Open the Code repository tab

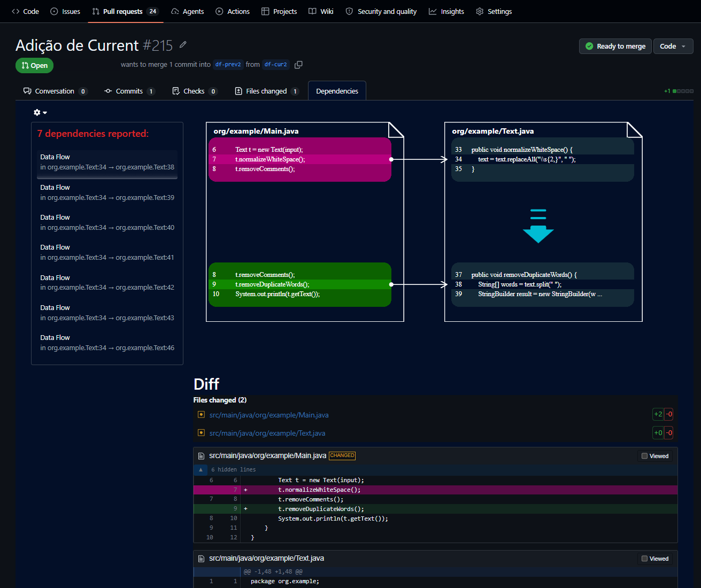point(25,11)
